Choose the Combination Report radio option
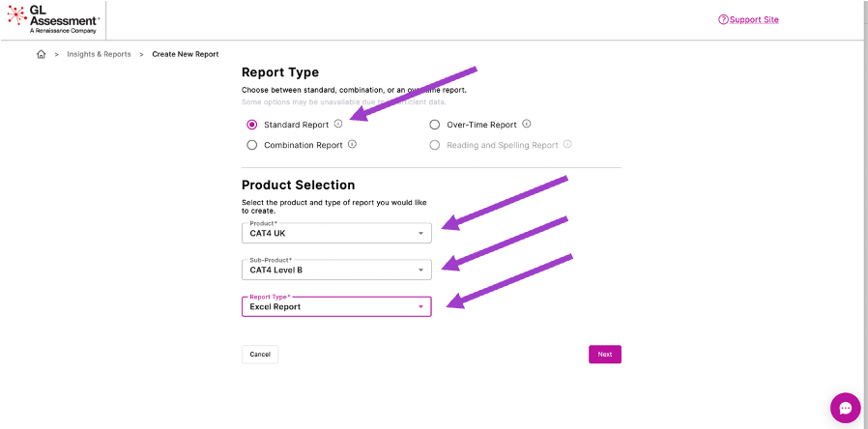This screenshot has height=429, width=868. point(252,145)
